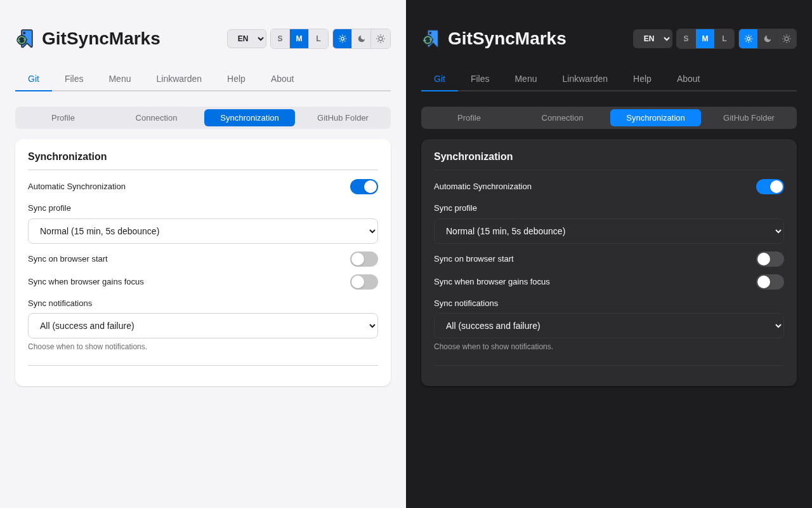Image resolution: width=812 pixels, height=508 pixels.
Task: Select the moon icon in the dark panel
Action: [767, 39]
